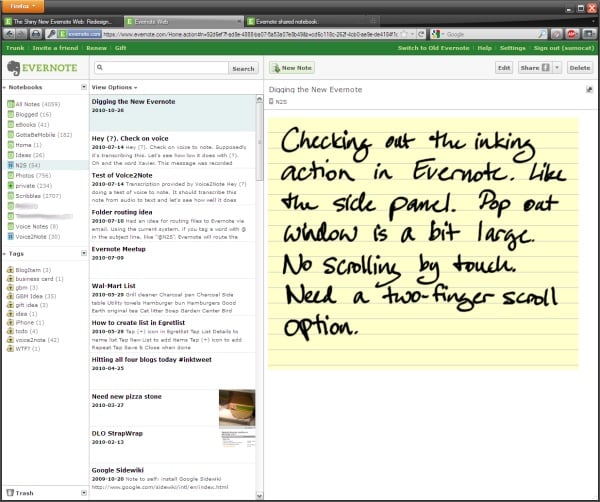Select Home notebook icon
This screenshot has height=502, width=600.
(x=11, y=145)
